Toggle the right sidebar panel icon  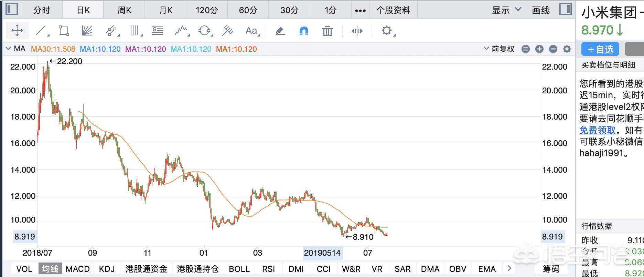click(565, 9)
